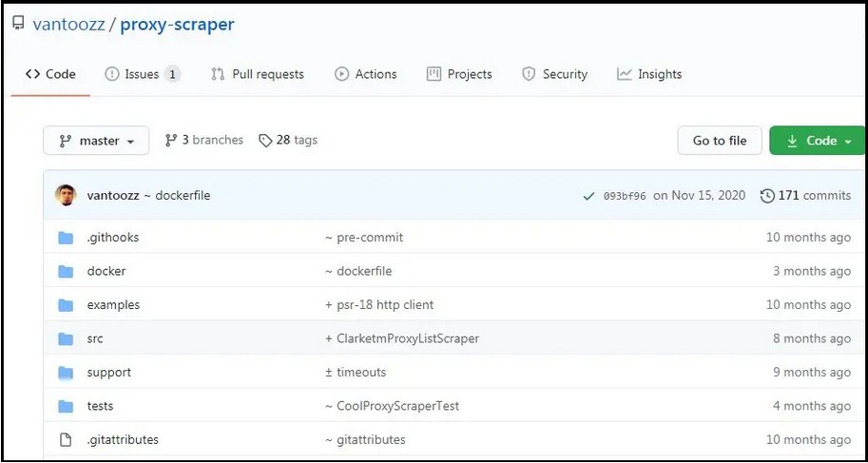Open the vantoozz owner link
This screenshot has height=463, width=868.
(68, 25)
